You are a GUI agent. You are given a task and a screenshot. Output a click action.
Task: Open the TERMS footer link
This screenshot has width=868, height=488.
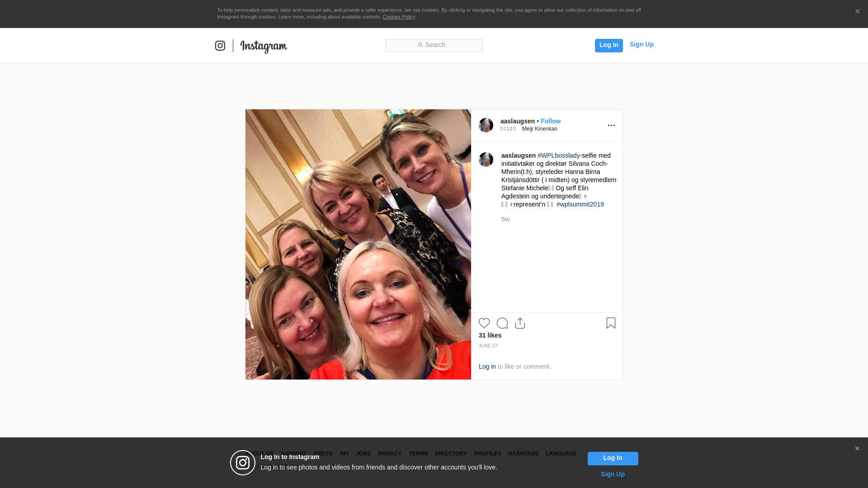pos(418,454)
